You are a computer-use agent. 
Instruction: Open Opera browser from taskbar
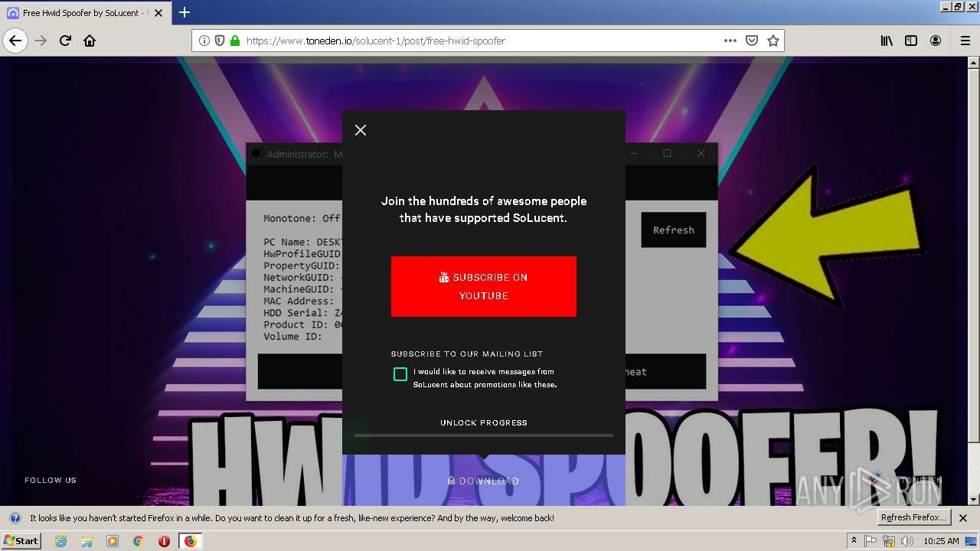(x=164, y=541)
